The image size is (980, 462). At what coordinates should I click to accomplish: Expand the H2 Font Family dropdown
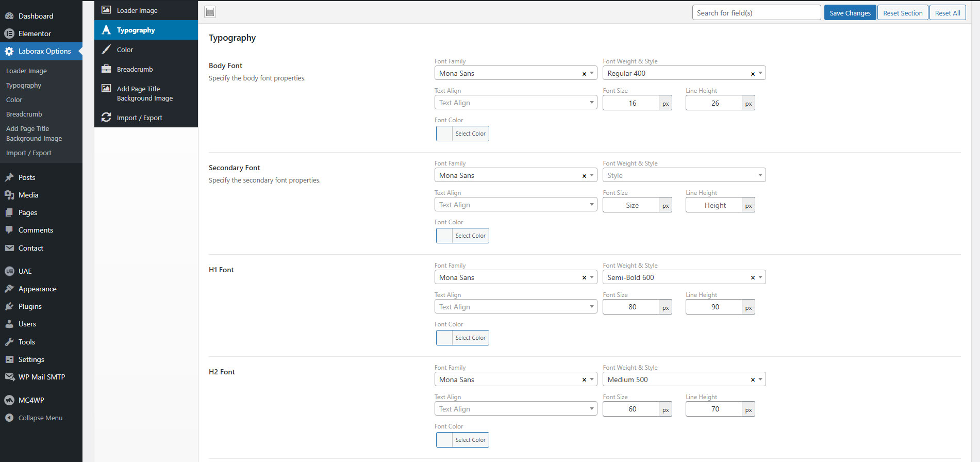point(592,379)
